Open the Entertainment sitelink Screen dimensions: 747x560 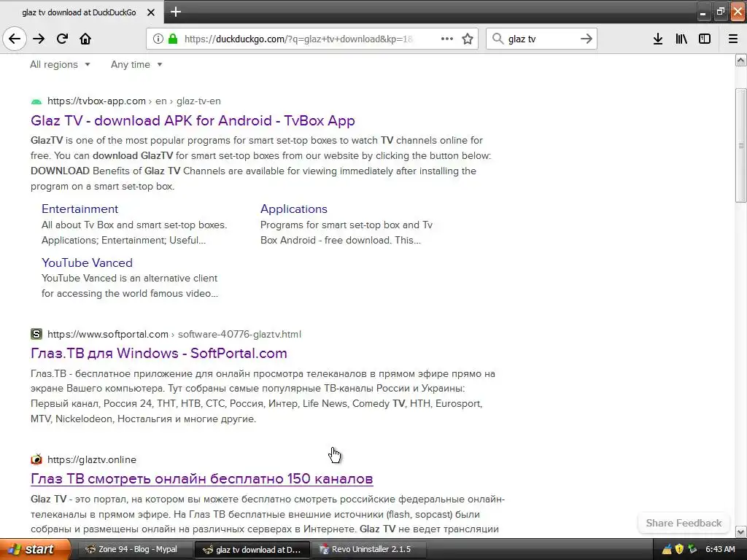click(80, 209)
